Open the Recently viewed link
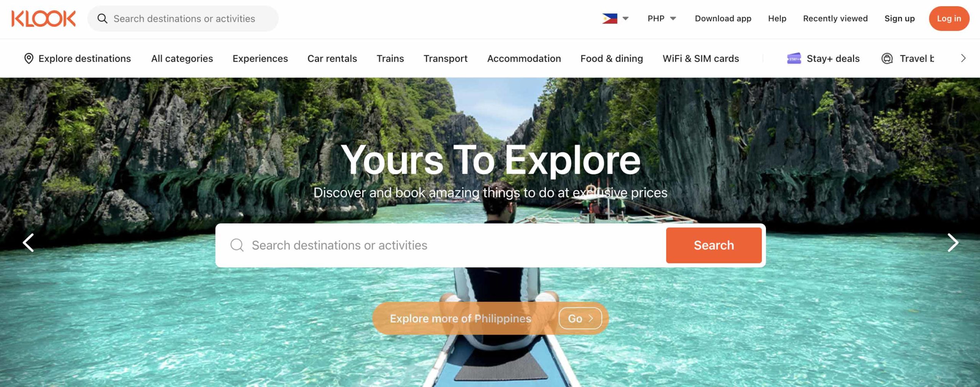The image size is (980, 387). tap(835, 18)
